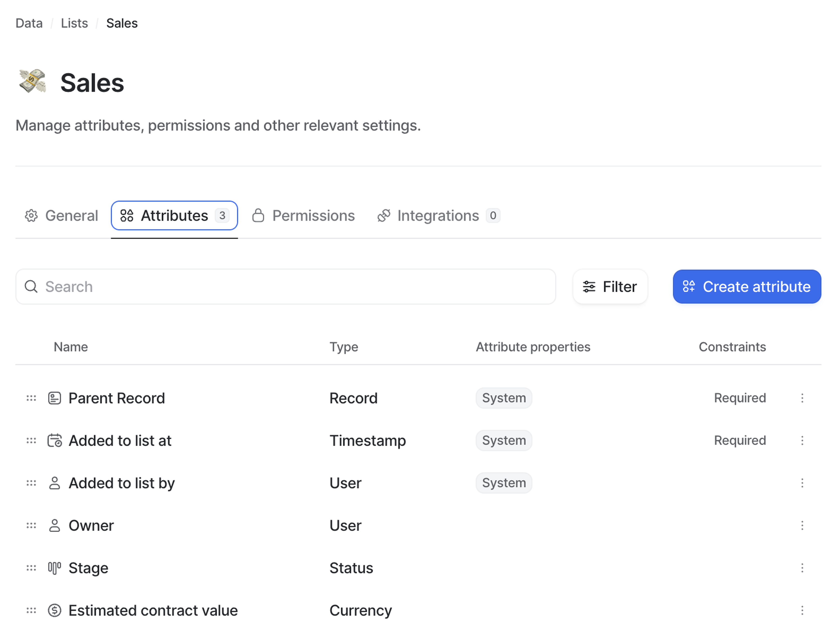Click the money emoji icon beside Sales
Viewport: 840px width, 639px height.
[x=33, y=81]
